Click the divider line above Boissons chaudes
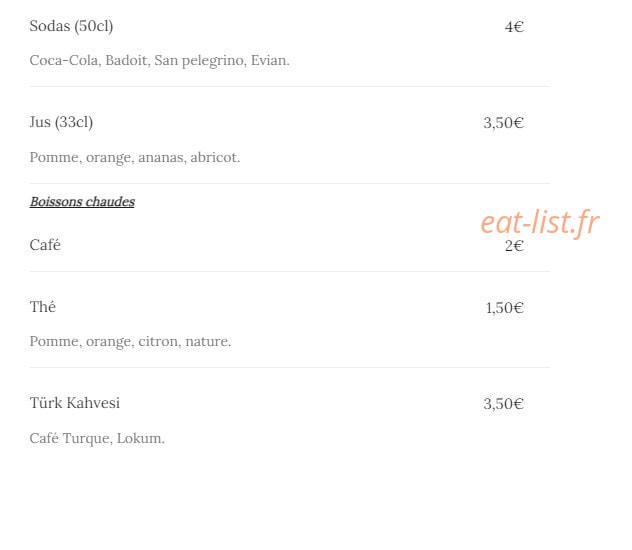The width and height of the screenshot is (632, 550). coord(289,184)
